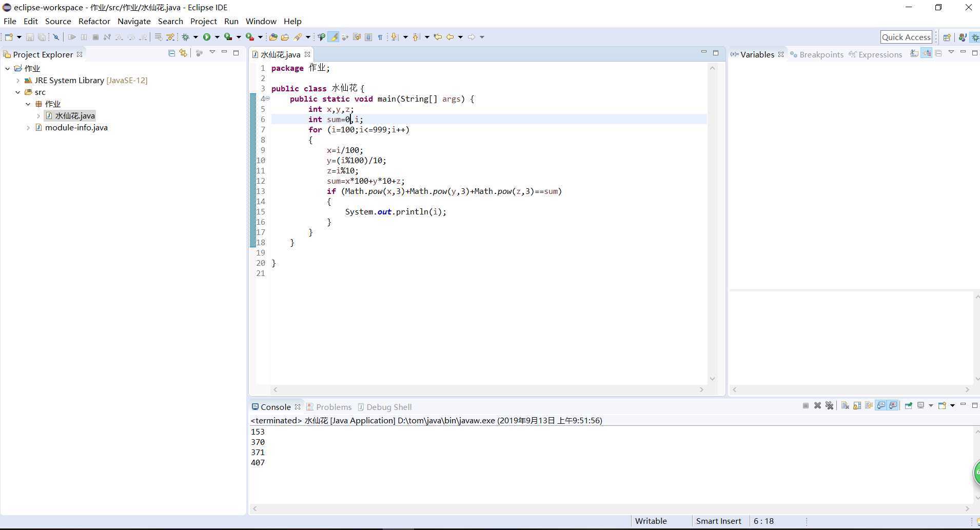Toggle Show Console on Standard Error change
Image resolution: width=980 pixels, height=530 pixels.
(893, 405)
